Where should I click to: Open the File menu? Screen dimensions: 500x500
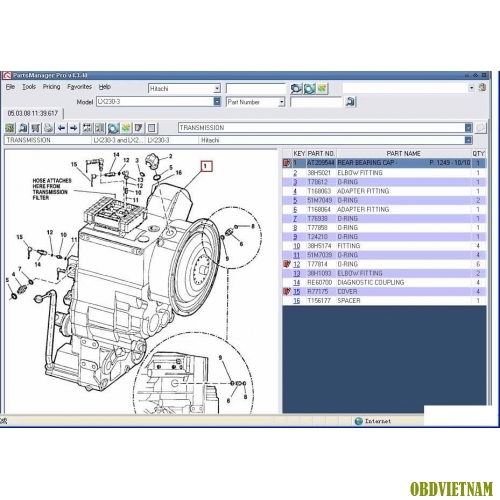click(x=10, y=87)
